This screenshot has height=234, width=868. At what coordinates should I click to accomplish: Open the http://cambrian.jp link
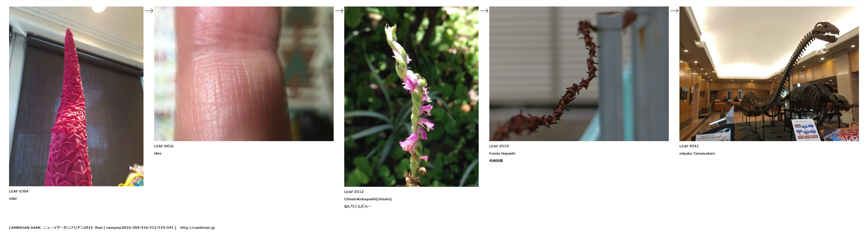coord(197,228)
